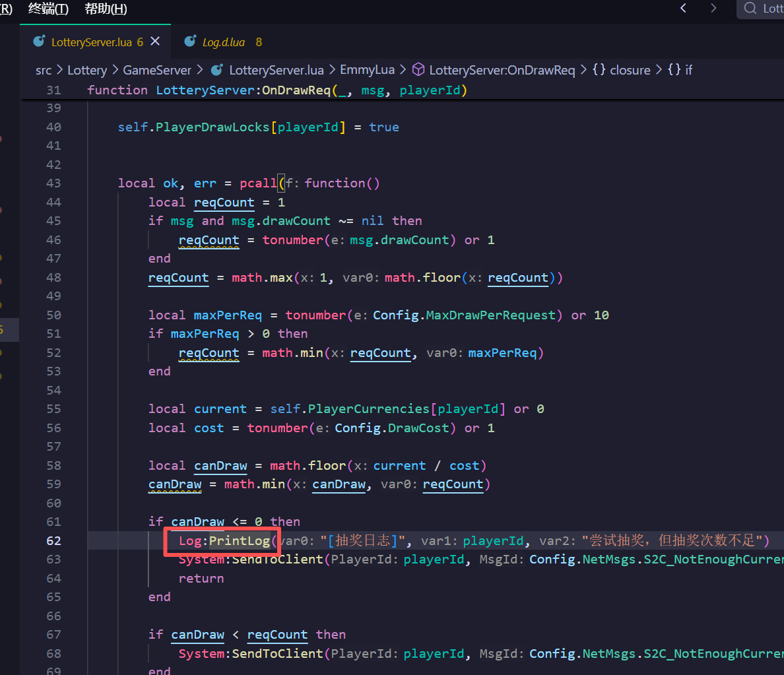Click the braces icon before if breadcrumb

click(674, 70)
